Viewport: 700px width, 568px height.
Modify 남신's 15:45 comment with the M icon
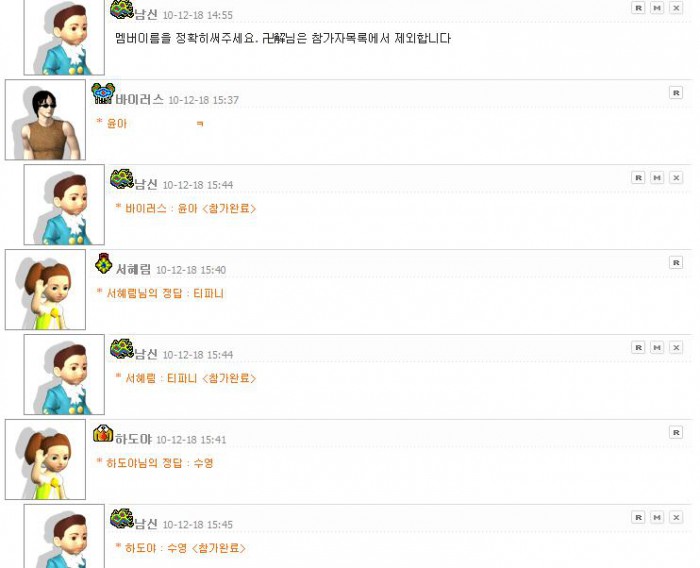(x=657, y=517)
